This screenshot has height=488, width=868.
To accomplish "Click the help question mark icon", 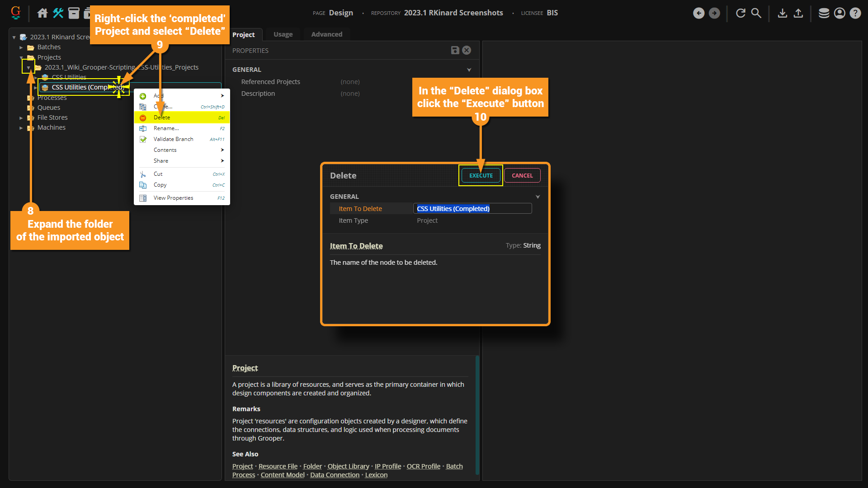I will click(855, 13).
